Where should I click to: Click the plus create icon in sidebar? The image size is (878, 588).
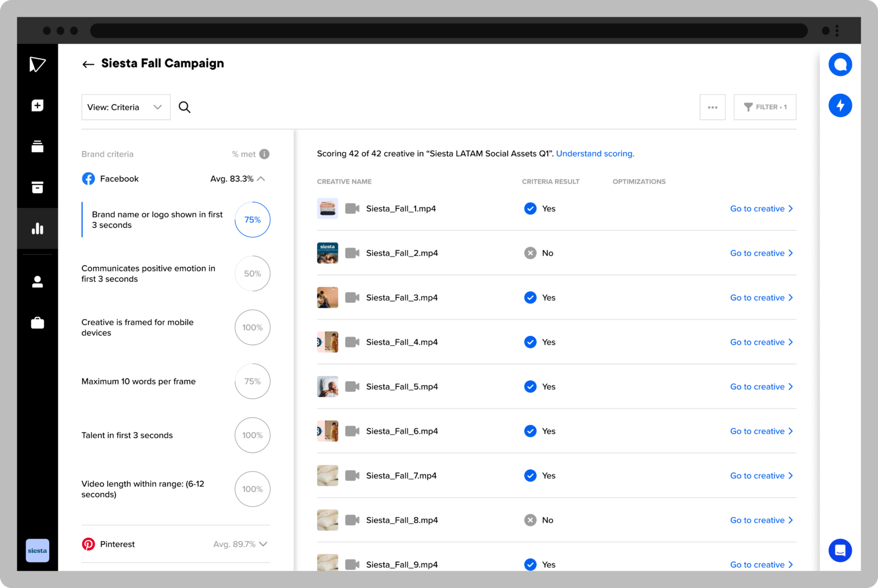tap(38, 106)
